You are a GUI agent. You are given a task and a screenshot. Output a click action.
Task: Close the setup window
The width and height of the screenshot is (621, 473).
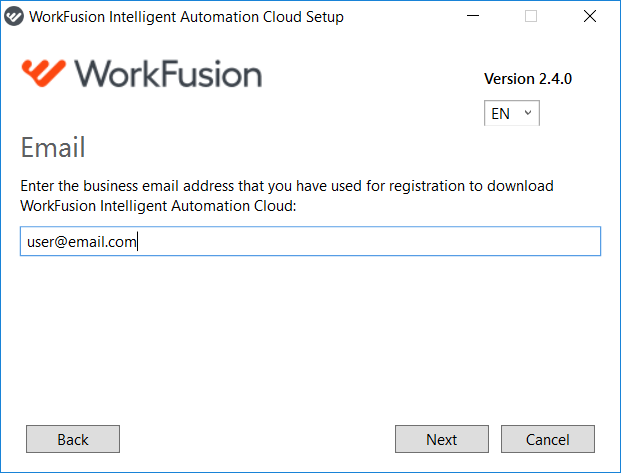[590, 16]
